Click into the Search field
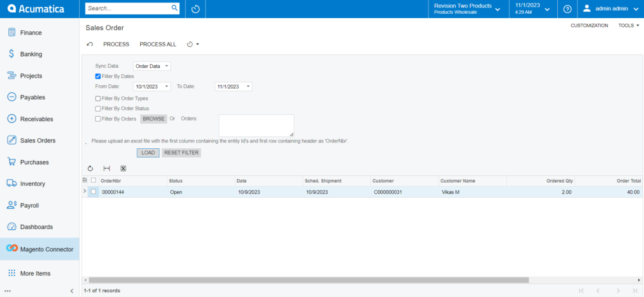The width and height of the screenshot is (644, 297). pos(128,8)
